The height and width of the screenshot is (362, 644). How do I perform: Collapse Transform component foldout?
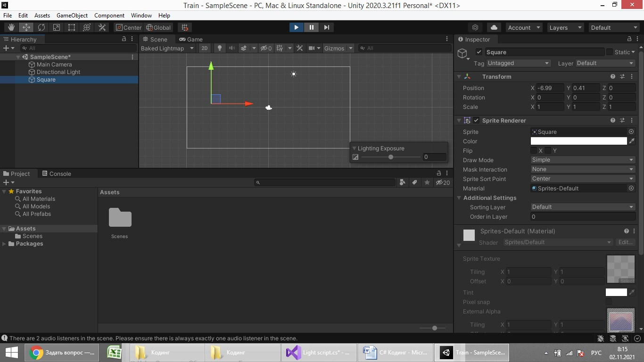pos(459,76)
